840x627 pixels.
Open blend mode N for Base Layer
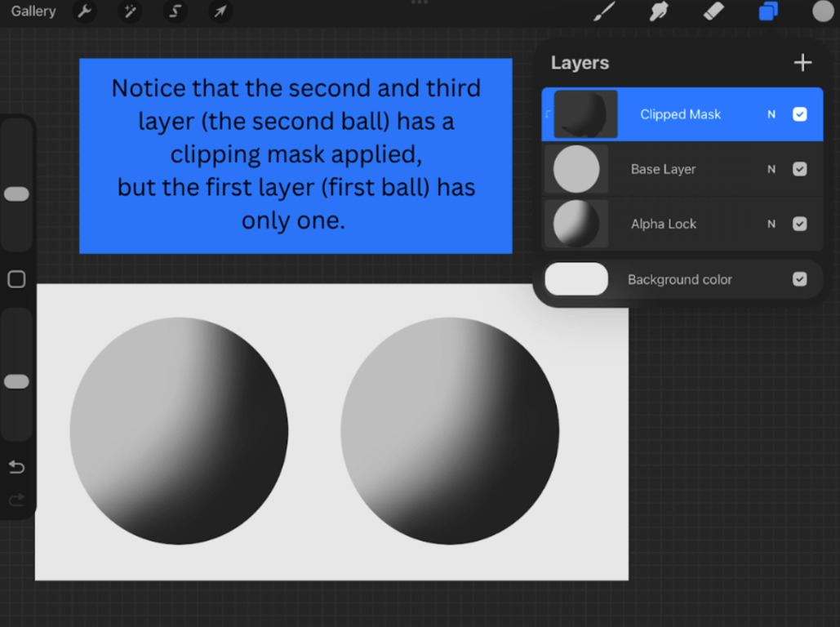(771, 169)
